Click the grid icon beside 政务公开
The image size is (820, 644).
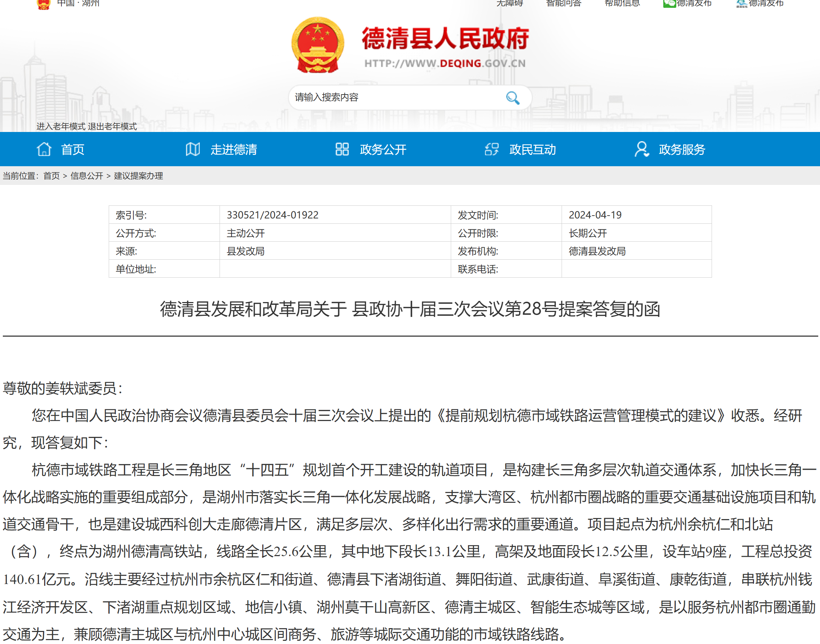[x=342, y=149]
